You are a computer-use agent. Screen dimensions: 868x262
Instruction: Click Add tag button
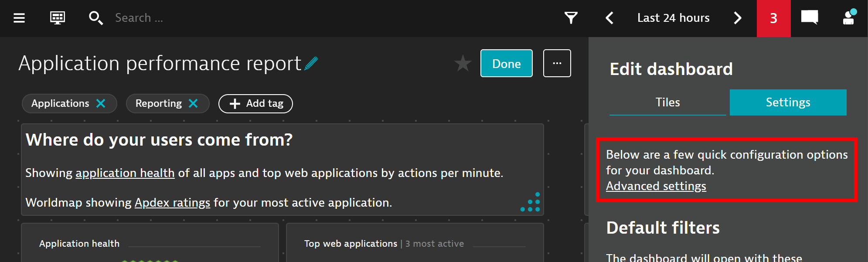tap(255, 104)
